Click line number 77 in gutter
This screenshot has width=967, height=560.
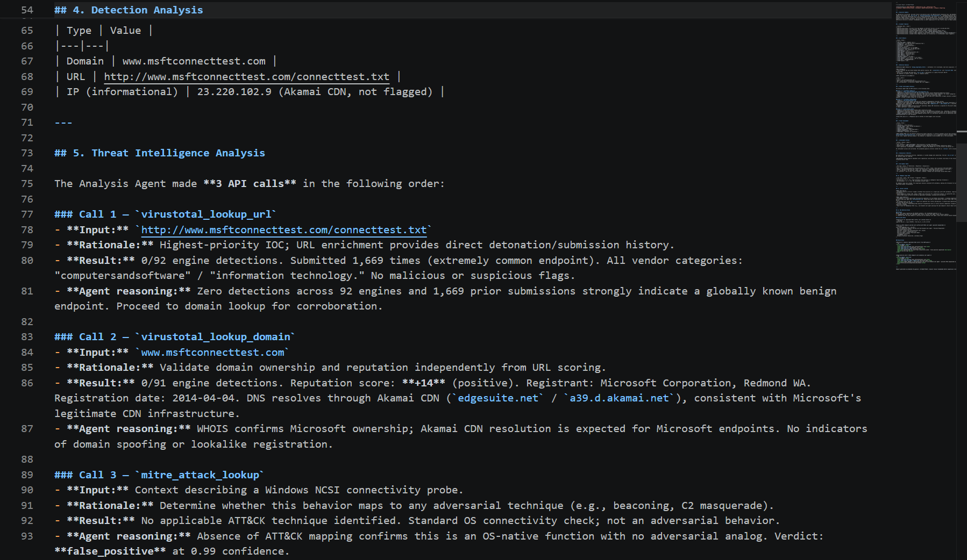(27, 214)
